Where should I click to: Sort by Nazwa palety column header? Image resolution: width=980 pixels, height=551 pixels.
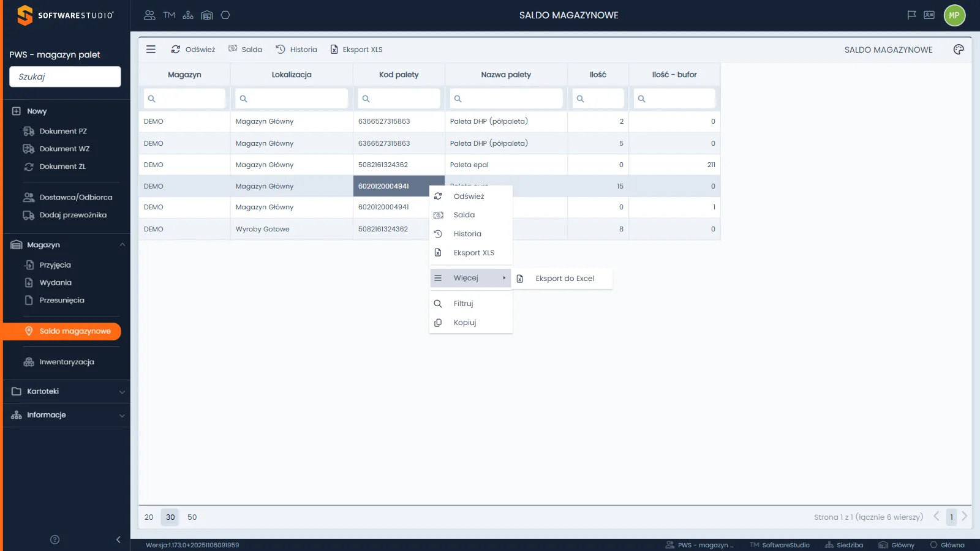point(506,75)
